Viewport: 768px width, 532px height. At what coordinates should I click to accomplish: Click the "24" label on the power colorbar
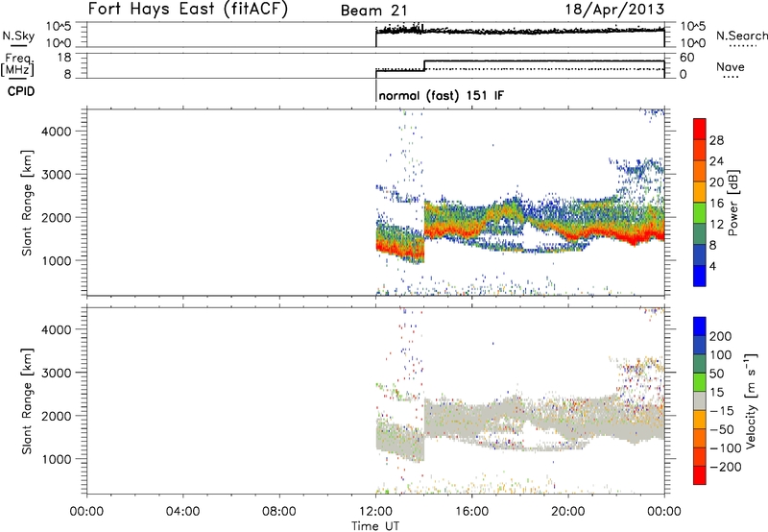coord(716,161)
